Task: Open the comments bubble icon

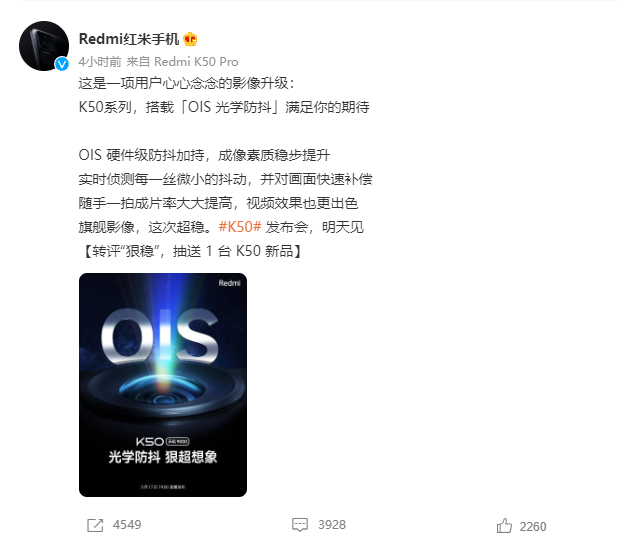Action: pos(300,525)
